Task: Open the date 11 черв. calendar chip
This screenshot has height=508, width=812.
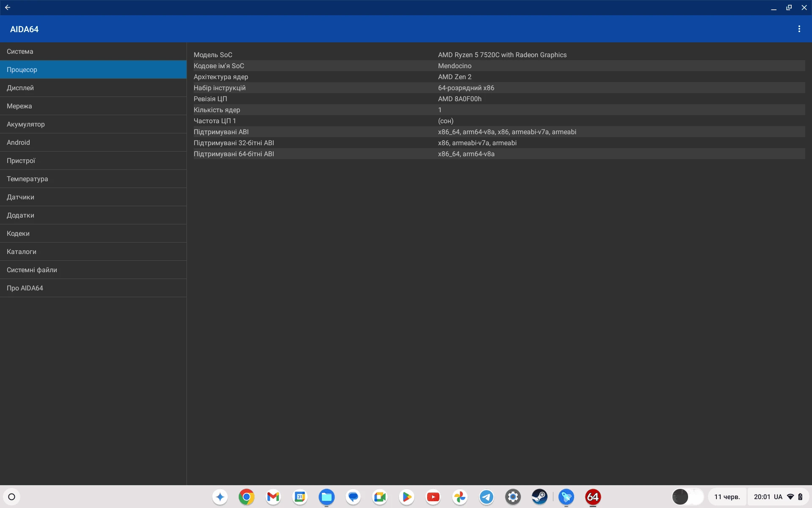Action: click(x=727, y=497)
